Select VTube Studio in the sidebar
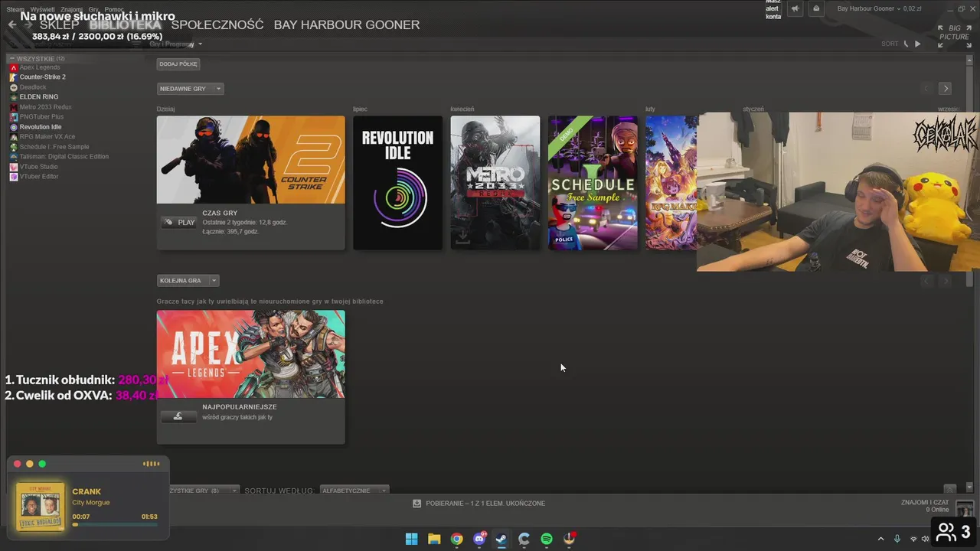The width and height of the screenshot is (980, 551). [x=38, y=167]
